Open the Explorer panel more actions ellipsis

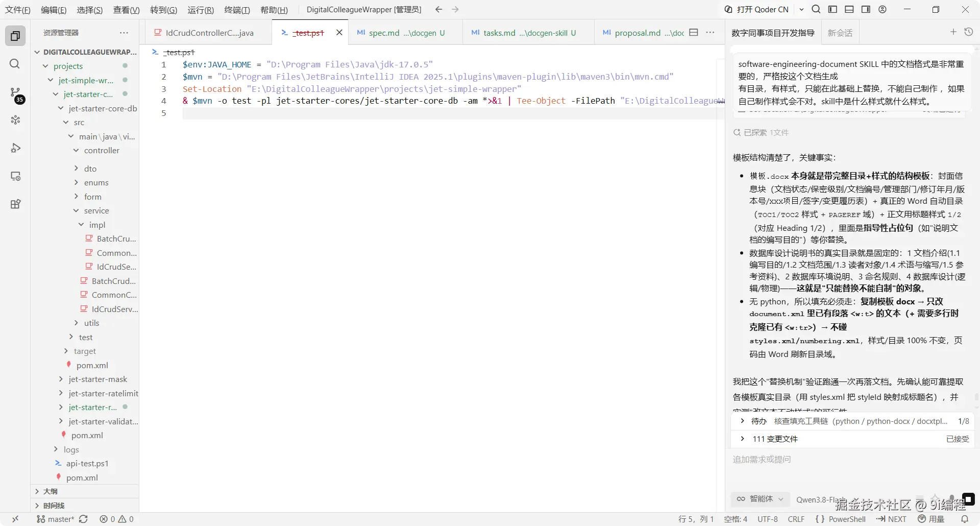click(x=124, y=32)
